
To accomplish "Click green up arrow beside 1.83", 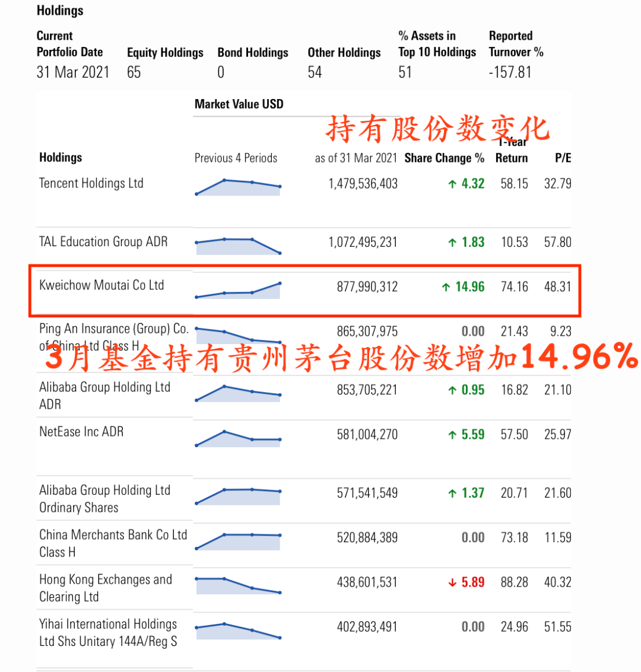I will coord(452,243).
